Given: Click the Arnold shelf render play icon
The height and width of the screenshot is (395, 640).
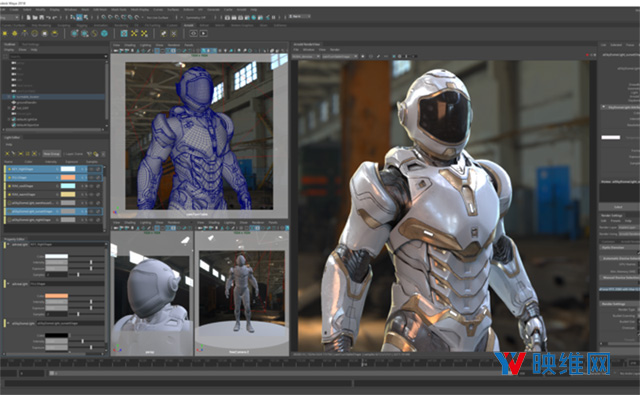Looking at the screenshot, I should tap(203, 33).
